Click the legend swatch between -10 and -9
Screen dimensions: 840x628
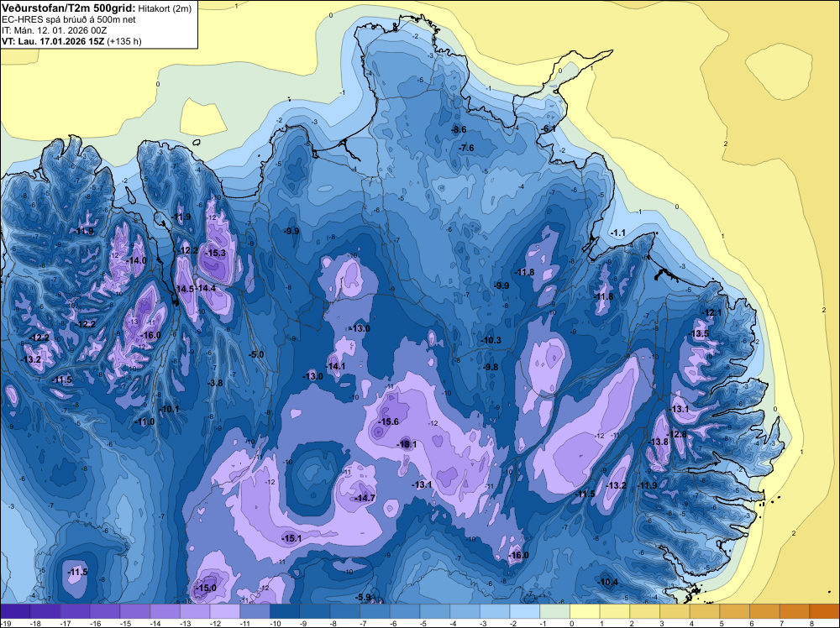point(285,611)
